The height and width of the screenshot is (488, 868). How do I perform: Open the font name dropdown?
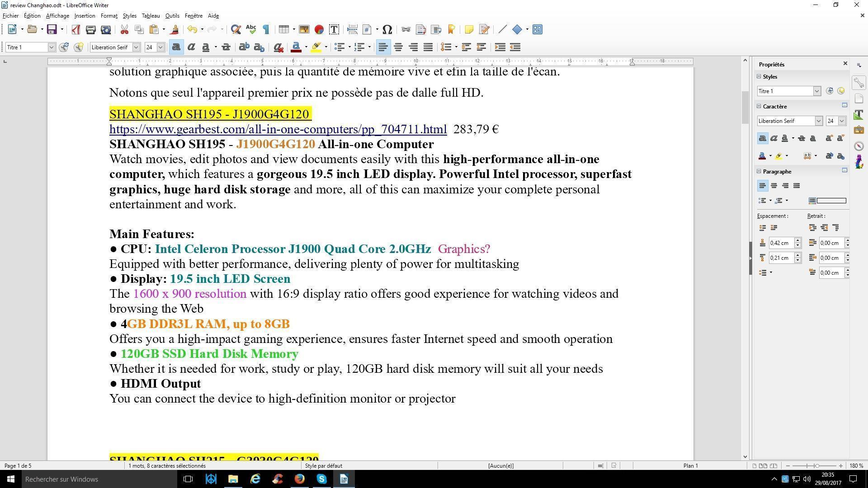pyautogui.click(x=136, y=47)
